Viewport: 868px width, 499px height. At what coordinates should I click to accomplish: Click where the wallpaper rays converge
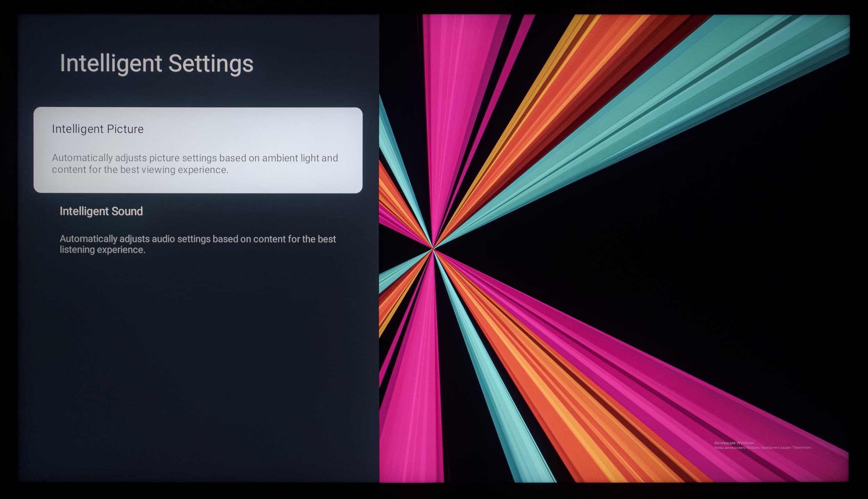click(433, 249)
